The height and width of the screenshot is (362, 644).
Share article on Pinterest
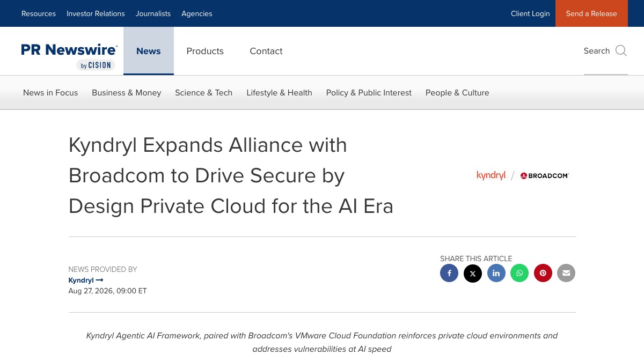point(543,273)
